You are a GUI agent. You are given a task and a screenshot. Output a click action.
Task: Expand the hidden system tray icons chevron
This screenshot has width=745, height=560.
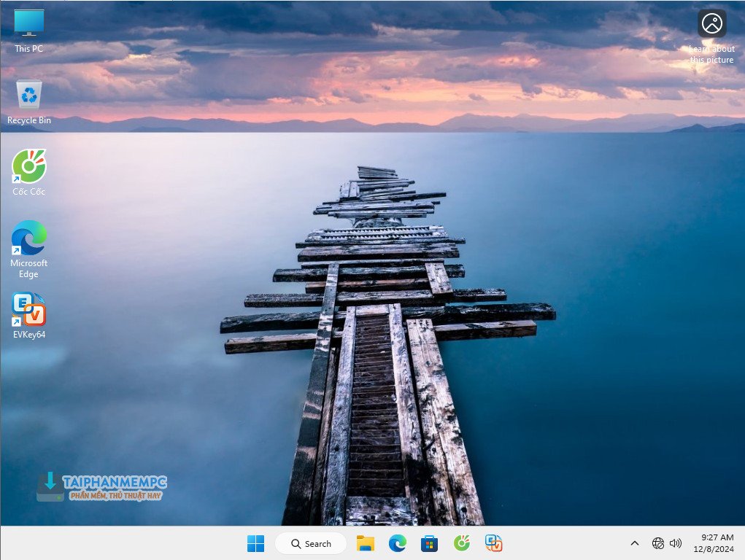(x=634, y=543)
